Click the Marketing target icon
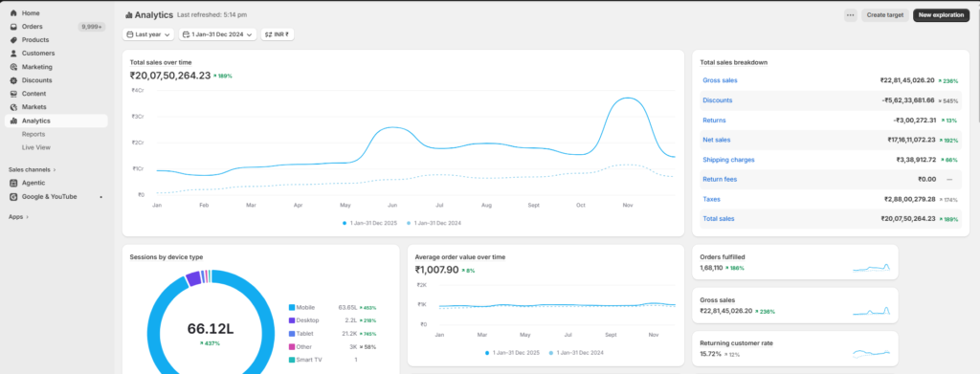Viewport: 980px width, 374px height. coord(13,67)
